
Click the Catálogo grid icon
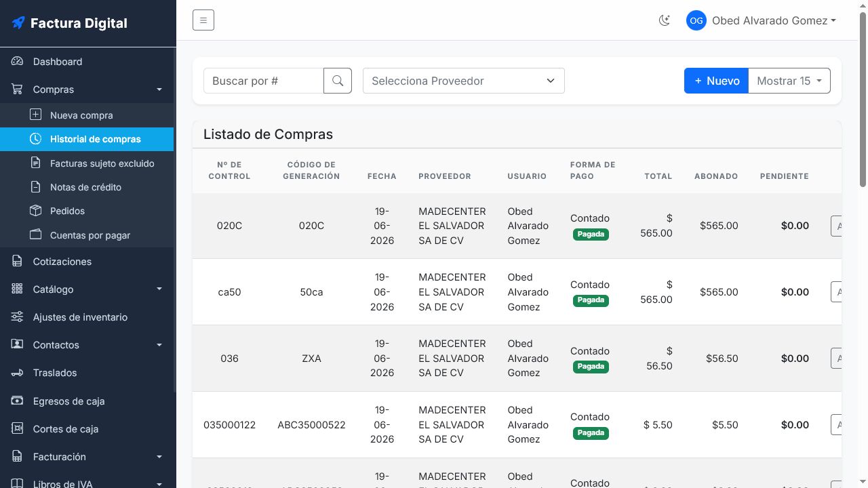coord(18,289)
